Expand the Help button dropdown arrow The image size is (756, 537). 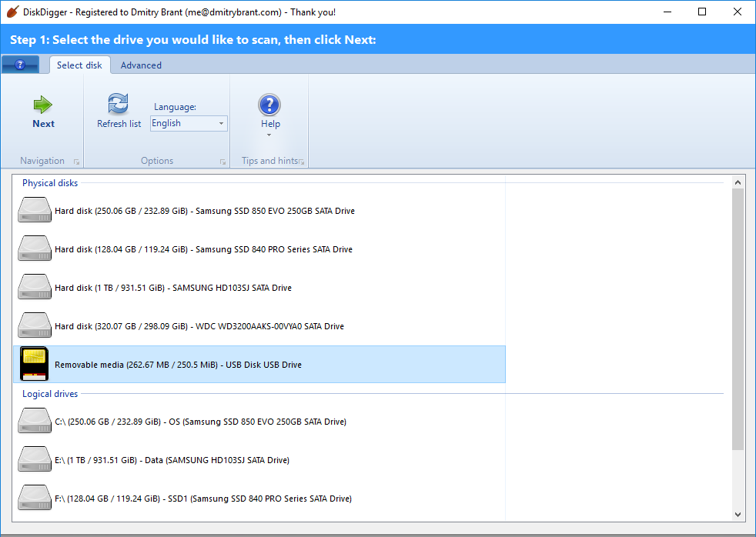269,135
